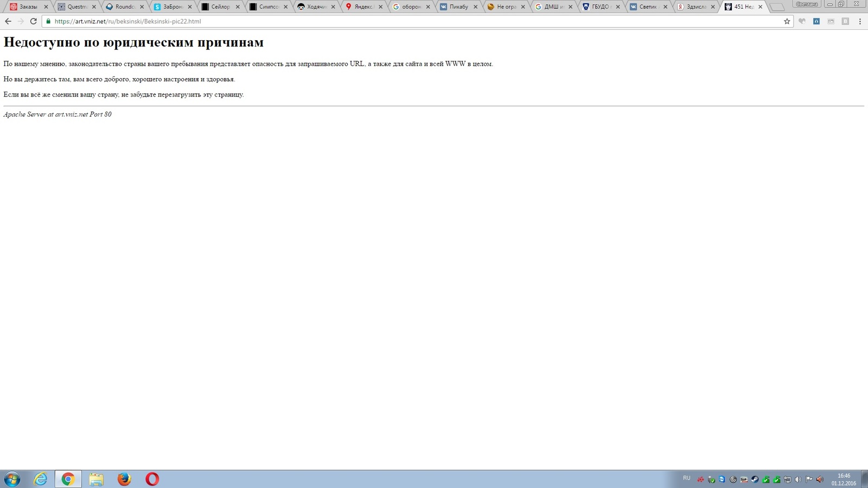Launch Internet Explorer from taskbar

click(x=40, y=479)
